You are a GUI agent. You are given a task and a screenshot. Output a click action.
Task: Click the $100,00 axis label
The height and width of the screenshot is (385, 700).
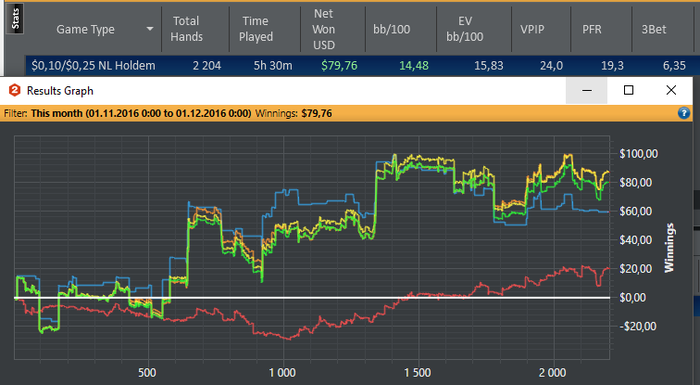point(638,154)
